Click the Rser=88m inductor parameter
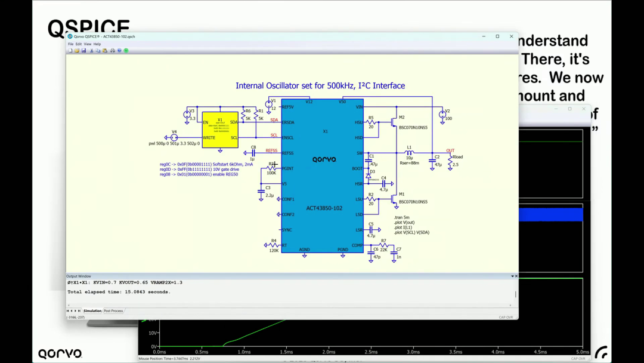 point(410,163)
